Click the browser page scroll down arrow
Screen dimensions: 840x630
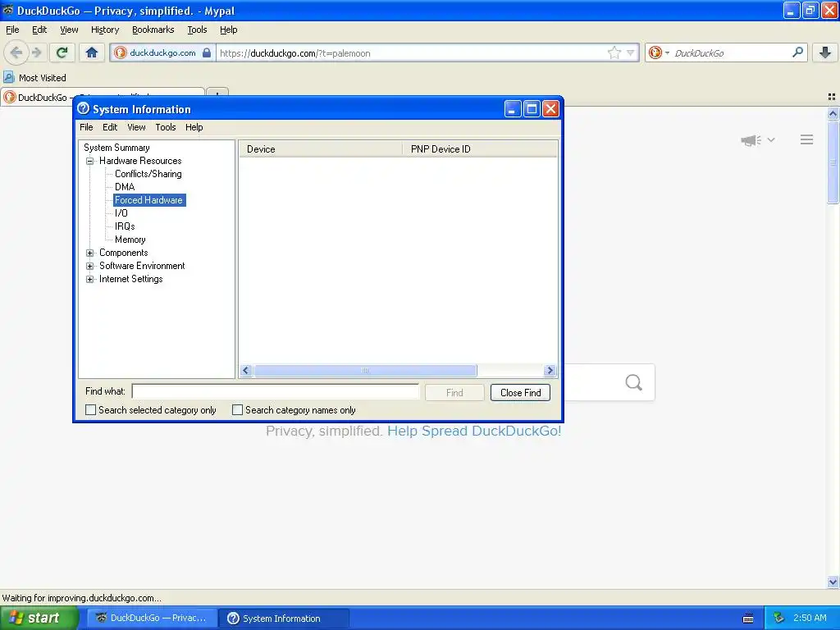tap(833, 582)
